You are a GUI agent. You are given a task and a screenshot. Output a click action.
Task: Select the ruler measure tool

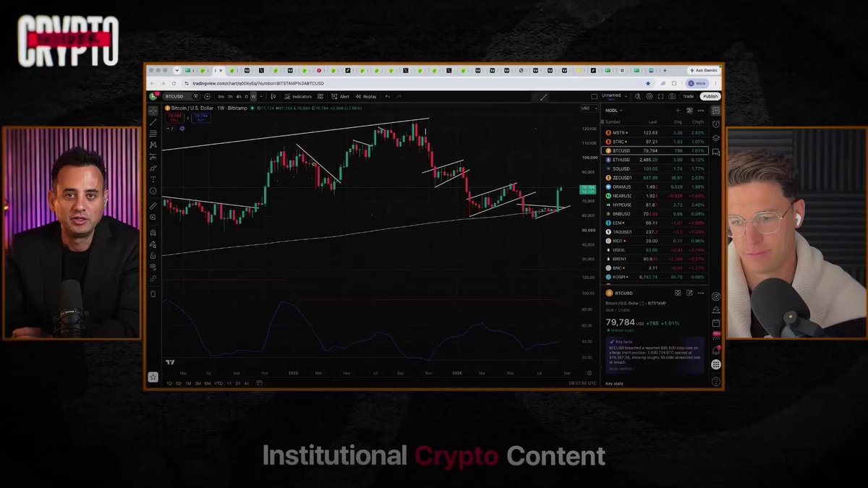coord(153,205)
